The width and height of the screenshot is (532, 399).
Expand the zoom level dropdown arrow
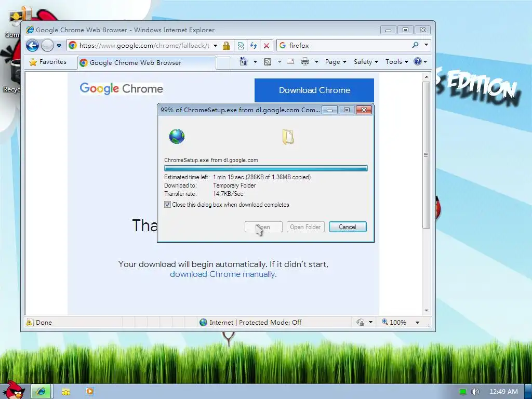coord(417,322)
